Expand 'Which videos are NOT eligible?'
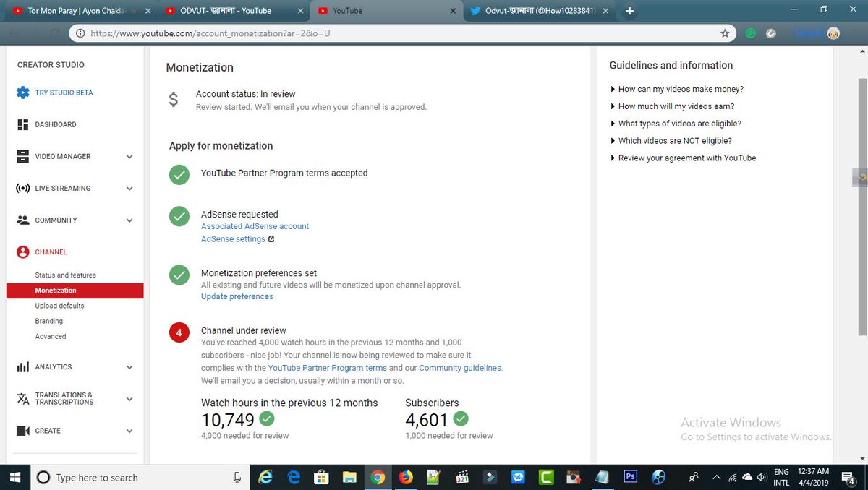 (671, 141)
